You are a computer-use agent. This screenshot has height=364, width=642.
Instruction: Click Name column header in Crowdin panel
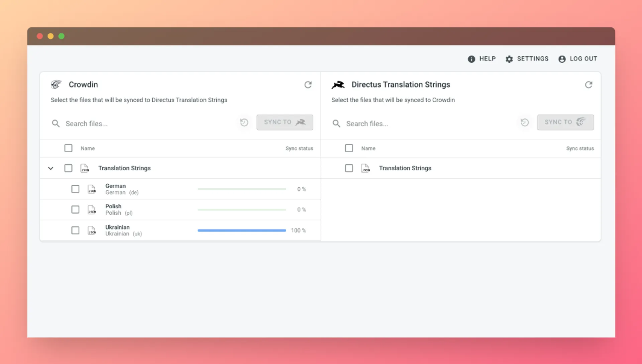[88, 148]
